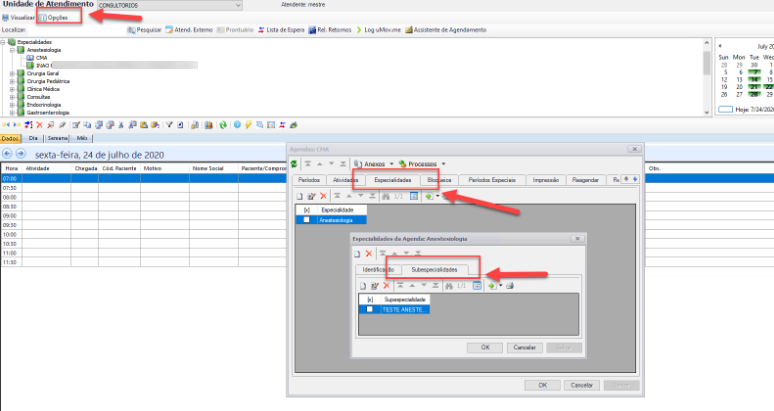Click the edit appointment pencil icon in main toolbar
Image resolution: width=774 pixels, height=411 pixels.
point(76,125)
